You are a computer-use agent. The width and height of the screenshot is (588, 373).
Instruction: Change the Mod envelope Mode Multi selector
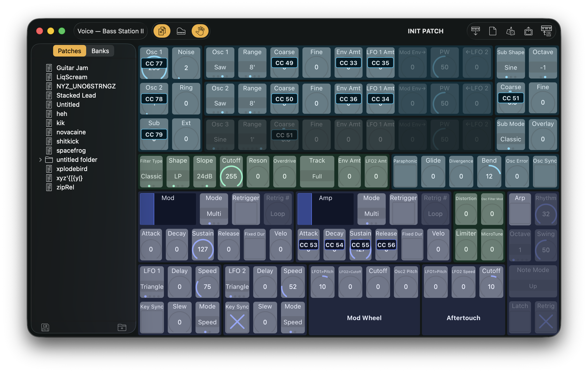pyautogui.click(x=214, y=214)
